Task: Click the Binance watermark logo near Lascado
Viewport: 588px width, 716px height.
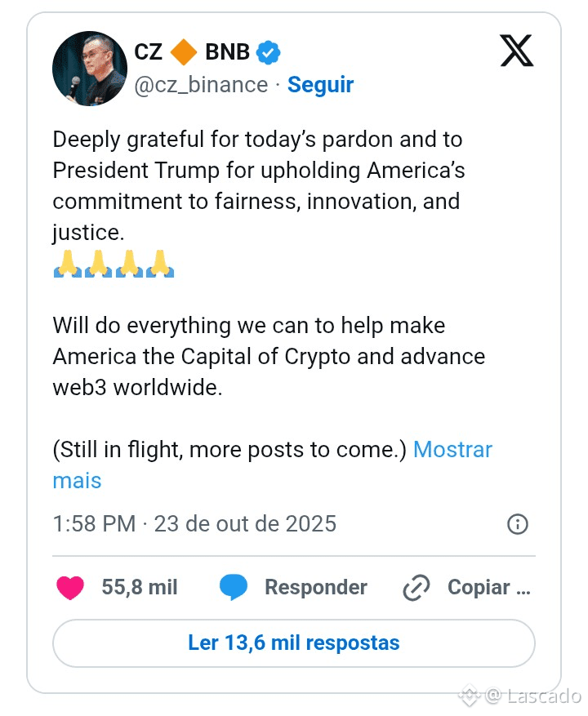Action: coord(468,696)
